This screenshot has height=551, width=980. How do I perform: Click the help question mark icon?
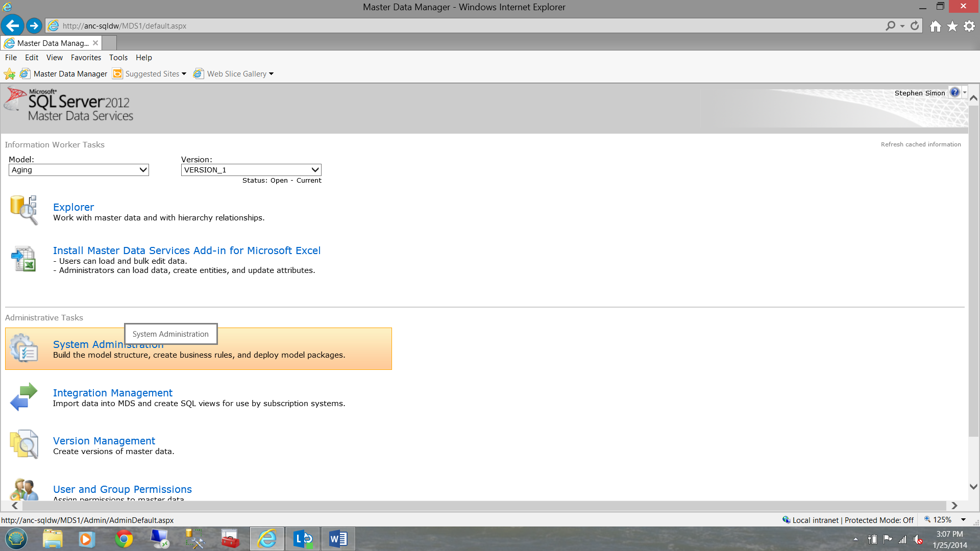click(x=954, y=92)
